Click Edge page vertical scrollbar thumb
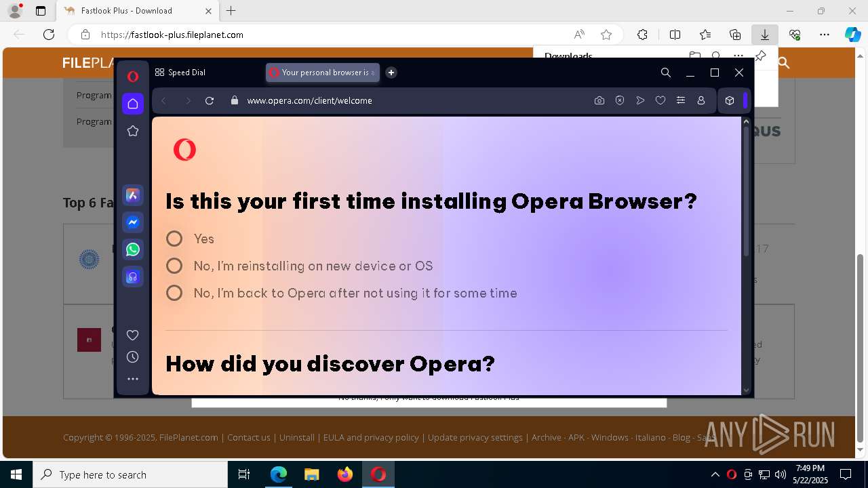868x488 pixels. click(861, 348)
